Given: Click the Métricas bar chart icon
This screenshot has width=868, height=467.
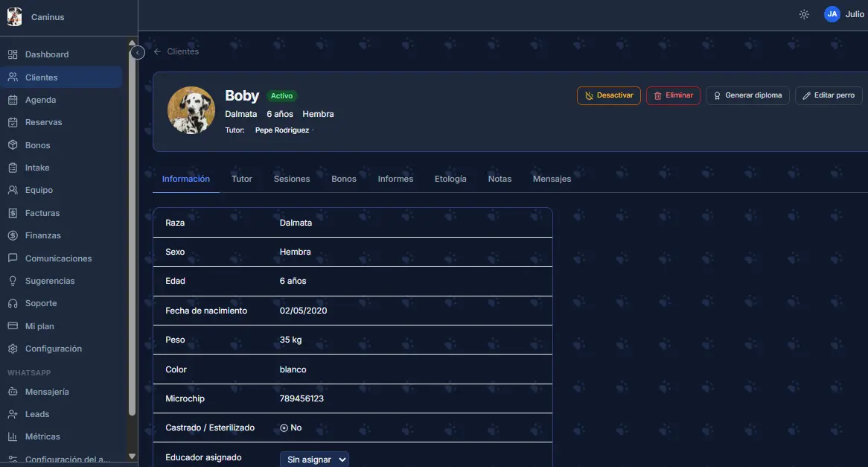Looking at the screenshot, I should (x=13, y=436).
